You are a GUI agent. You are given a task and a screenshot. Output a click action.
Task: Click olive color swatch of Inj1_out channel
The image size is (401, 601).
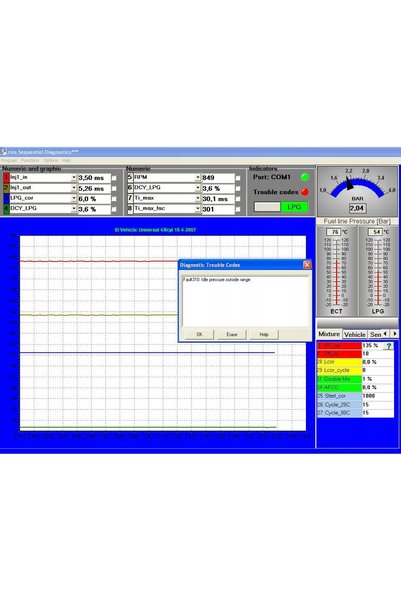point(6,188)
